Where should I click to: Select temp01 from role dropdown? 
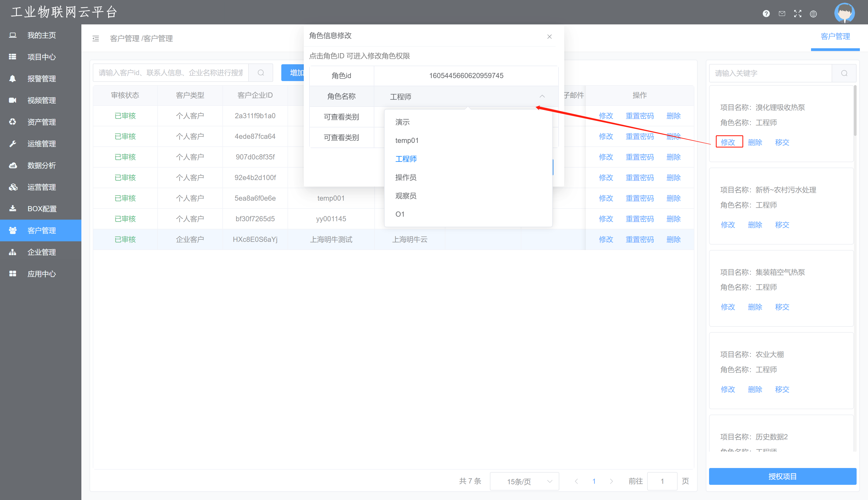pos(468,140)
